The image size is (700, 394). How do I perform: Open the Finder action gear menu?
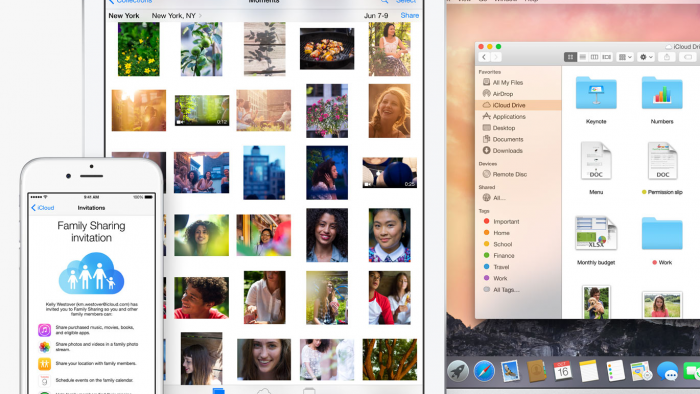click(646, 57)
